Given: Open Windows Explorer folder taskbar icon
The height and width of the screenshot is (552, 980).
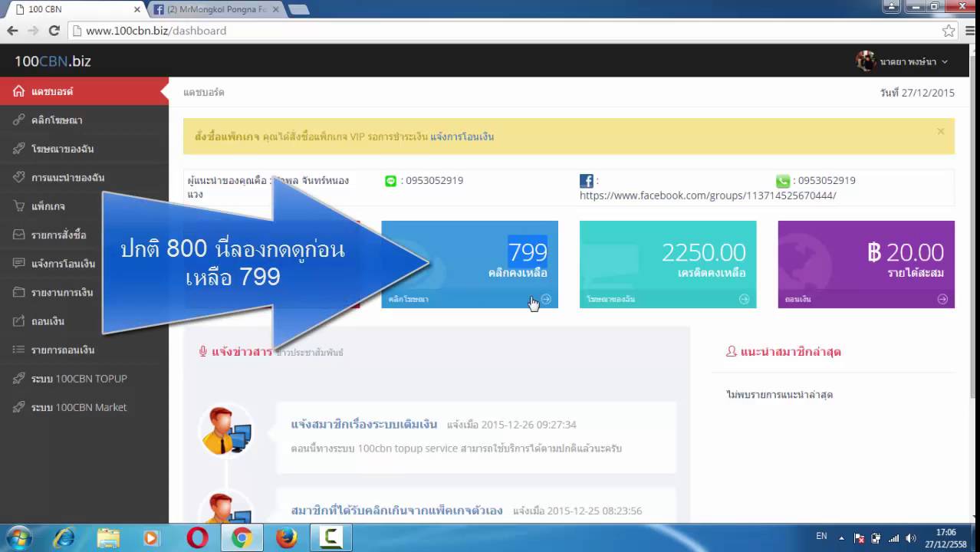Looking at the screenshot, I should point(108,538).
